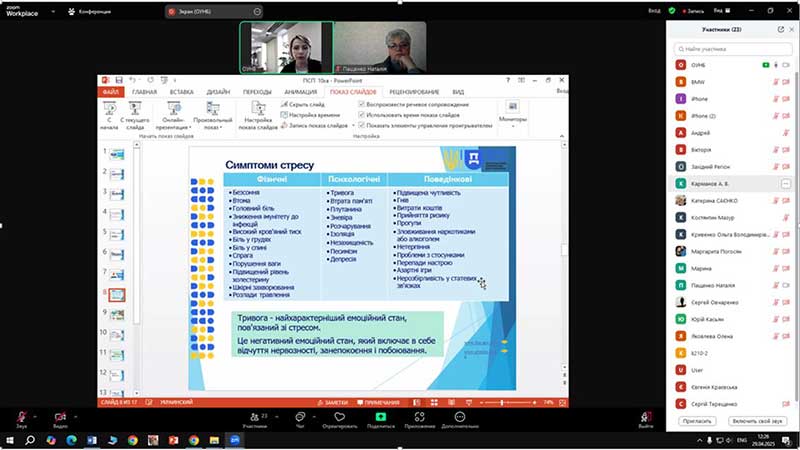Image resolution: width=800 pixels, height=450 pixels.
Task: Toggle Воспроизвести речевое сопровождение checkbox
Action: (x=362, y=103)
